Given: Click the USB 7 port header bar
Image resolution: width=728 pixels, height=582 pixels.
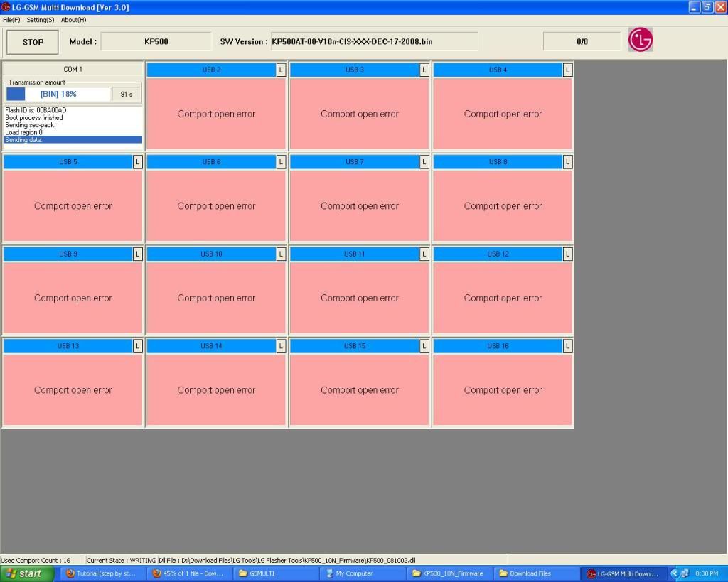Looking at the screenshot, I should pyautogui.click(x=355, y=162).
